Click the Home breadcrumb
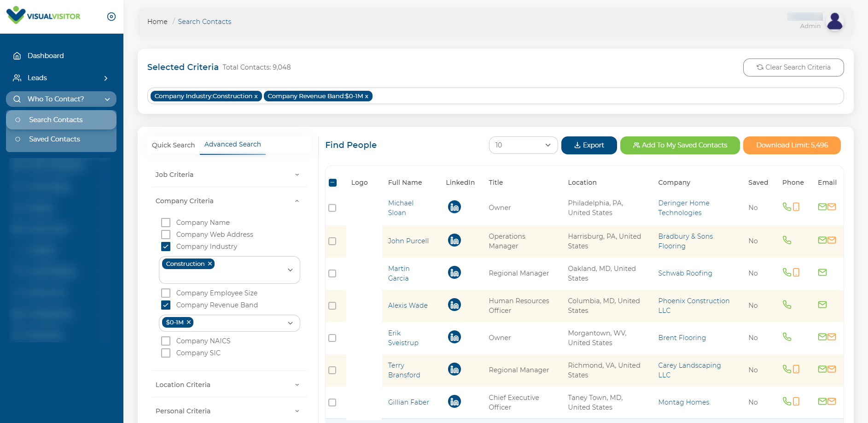Viewport: 868px width, 423px height. 157,22
